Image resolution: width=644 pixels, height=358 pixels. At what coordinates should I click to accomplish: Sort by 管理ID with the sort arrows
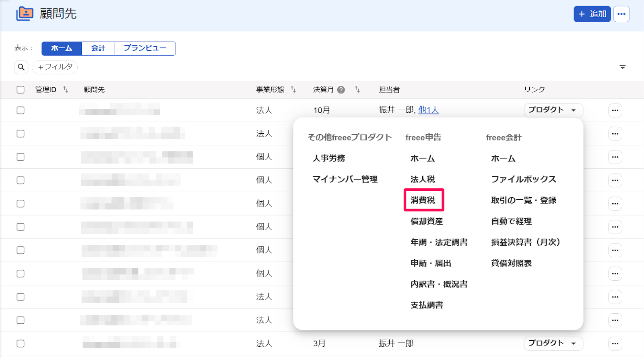(66, 89)
